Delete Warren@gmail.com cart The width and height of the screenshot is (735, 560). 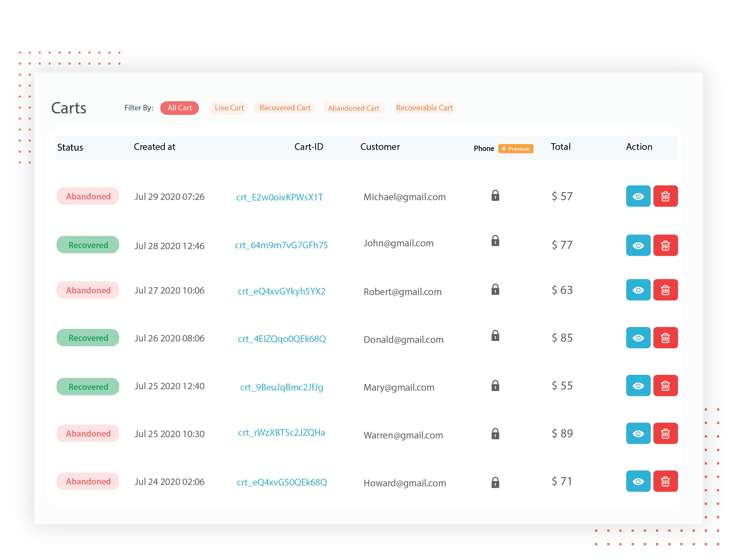tap(666, 433)
